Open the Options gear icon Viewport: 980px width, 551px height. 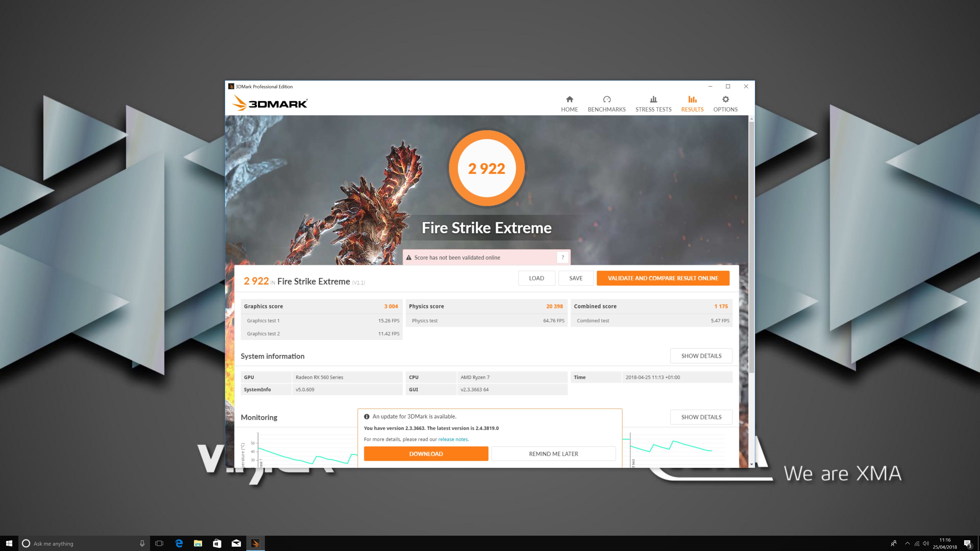click(x=725, y=100)
